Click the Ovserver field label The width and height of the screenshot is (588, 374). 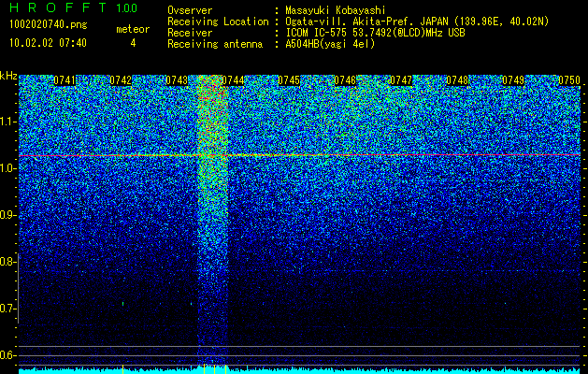coord(190,10)
